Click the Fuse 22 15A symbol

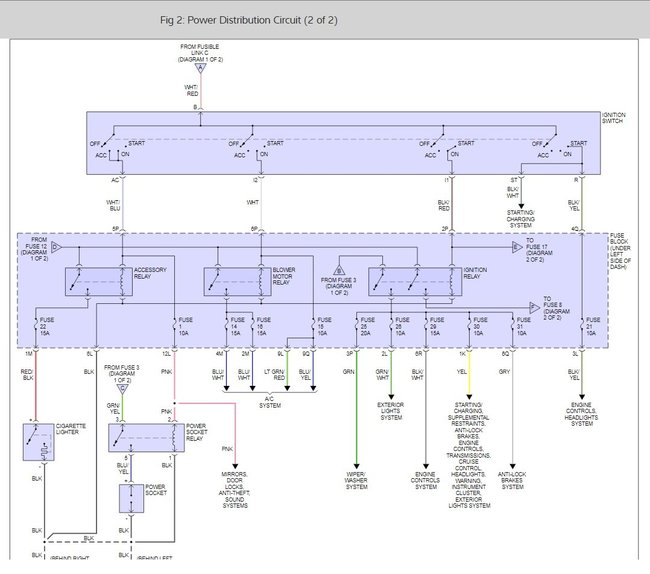click(x=36, y=326)
